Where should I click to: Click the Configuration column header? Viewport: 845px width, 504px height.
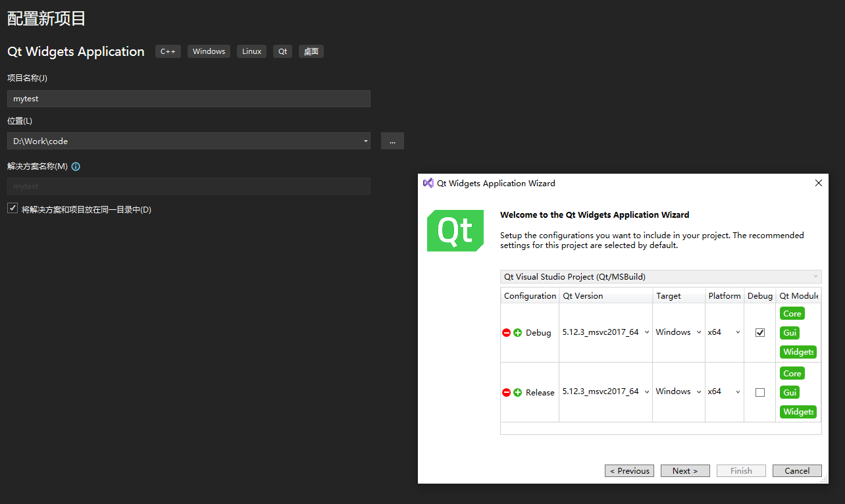point(530,295)
